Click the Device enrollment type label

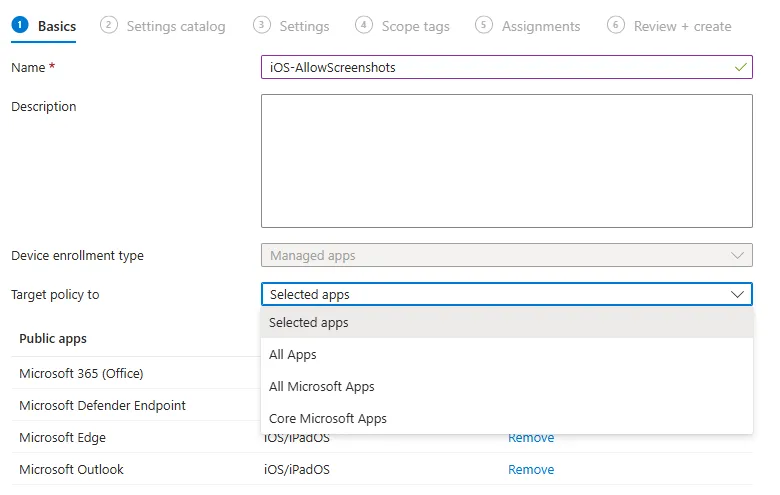(x=77, y=255)
